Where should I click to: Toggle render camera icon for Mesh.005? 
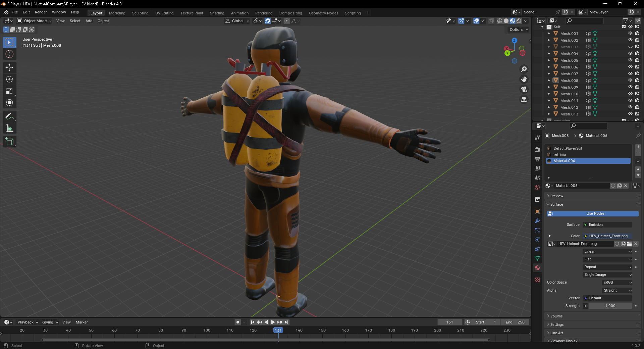point(637,60)
